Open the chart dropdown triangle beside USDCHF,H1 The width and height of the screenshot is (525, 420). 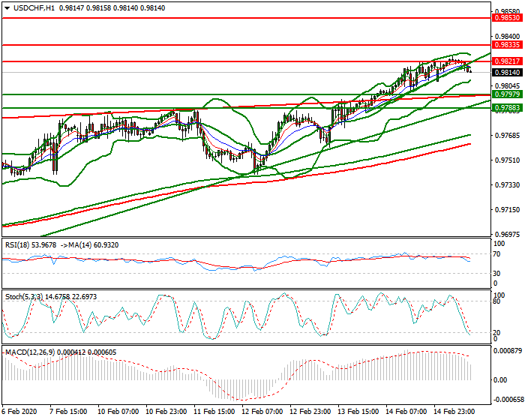7,8
